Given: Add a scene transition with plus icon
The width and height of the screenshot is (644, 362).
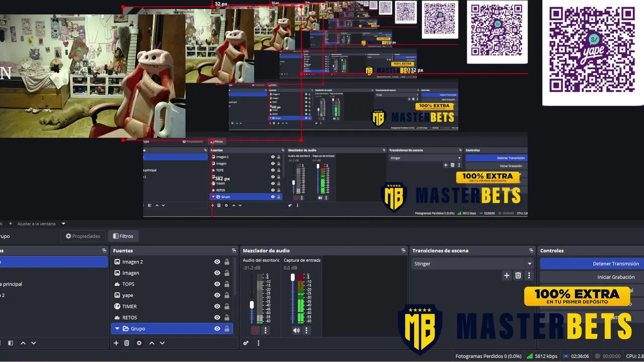Looking at the screenshot, I should pyautogui.click(x=507, y=276).
